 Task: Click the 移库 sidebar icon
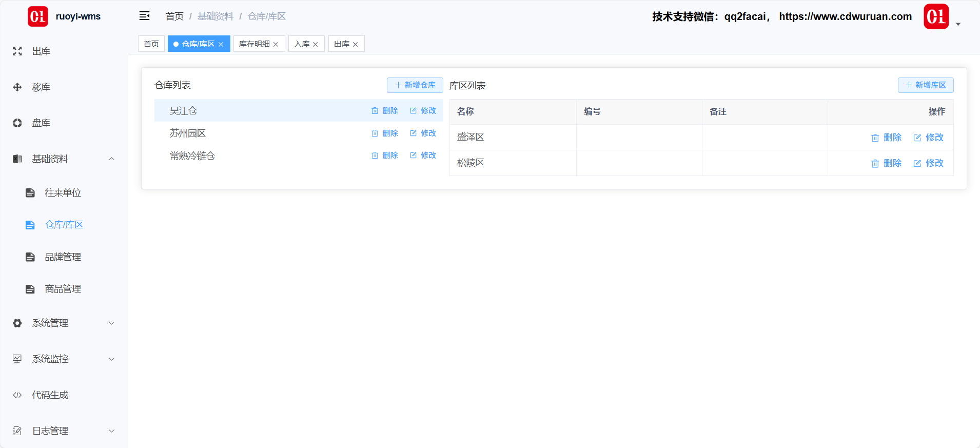point(17,87)
